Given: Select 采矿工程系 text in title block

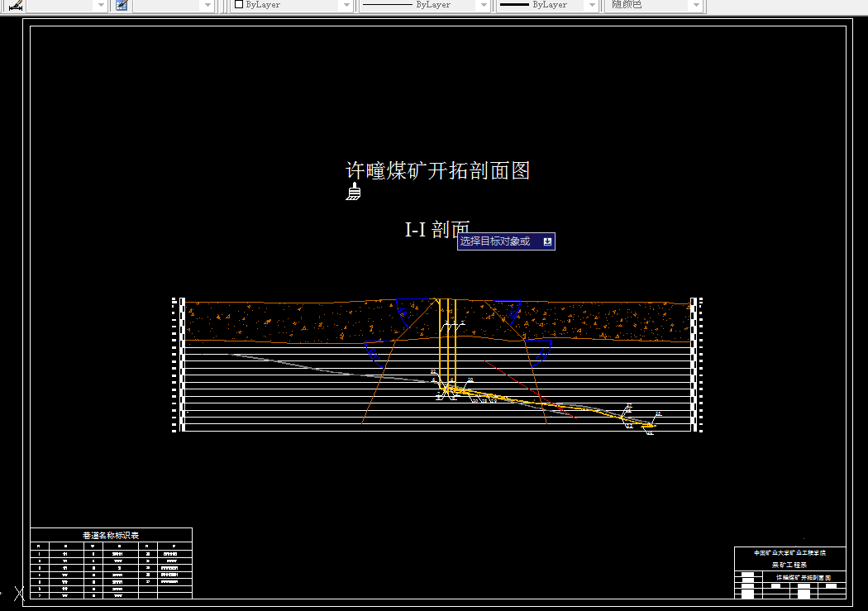Looking at the screenshot, I should tap(789, 565).
